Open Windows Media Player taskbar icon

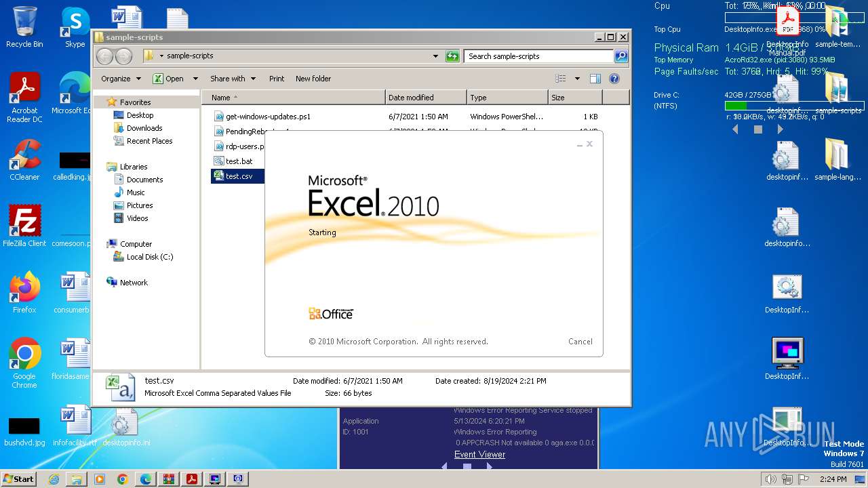[x=100, y=479]
